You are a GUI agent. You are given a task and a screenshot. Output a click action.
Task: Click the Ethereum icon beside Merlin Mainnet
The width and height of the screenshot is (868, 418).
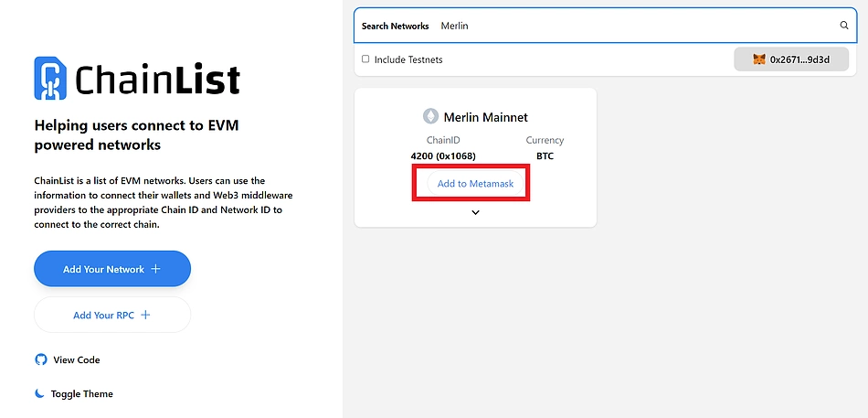[x=430, y=116]
